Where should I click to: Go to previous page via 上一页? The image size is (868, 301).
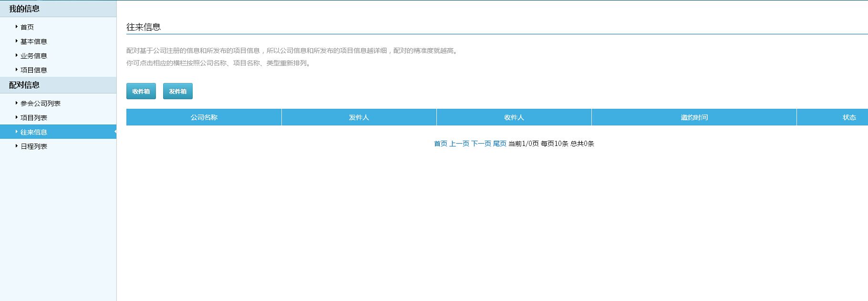coord(459,144)
